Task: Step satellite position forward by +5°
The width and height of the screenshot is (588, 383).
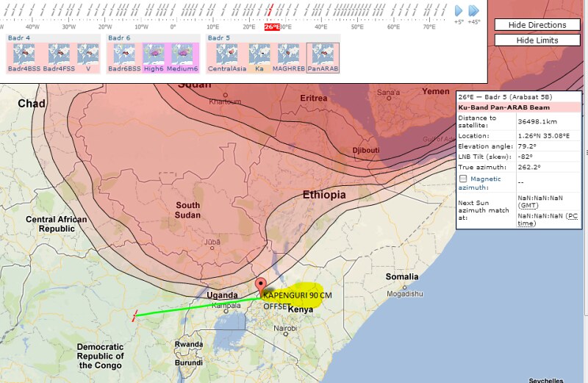Action: tap(459, 10)
